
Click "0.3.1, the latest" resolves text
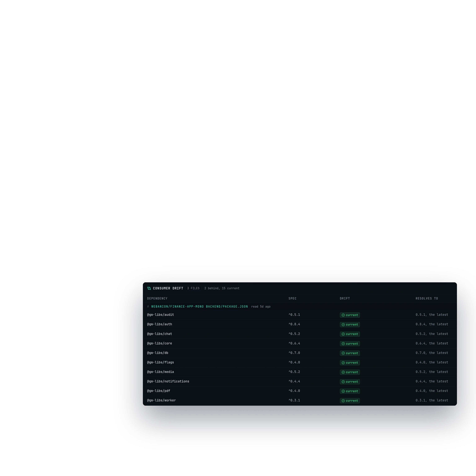tap(432, 400)
